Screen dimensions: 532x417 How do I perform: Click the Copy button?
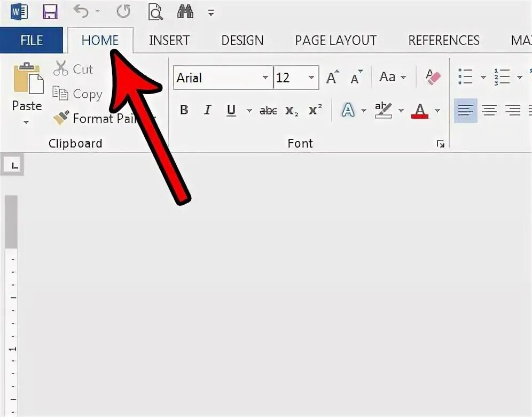click(77, 94)
